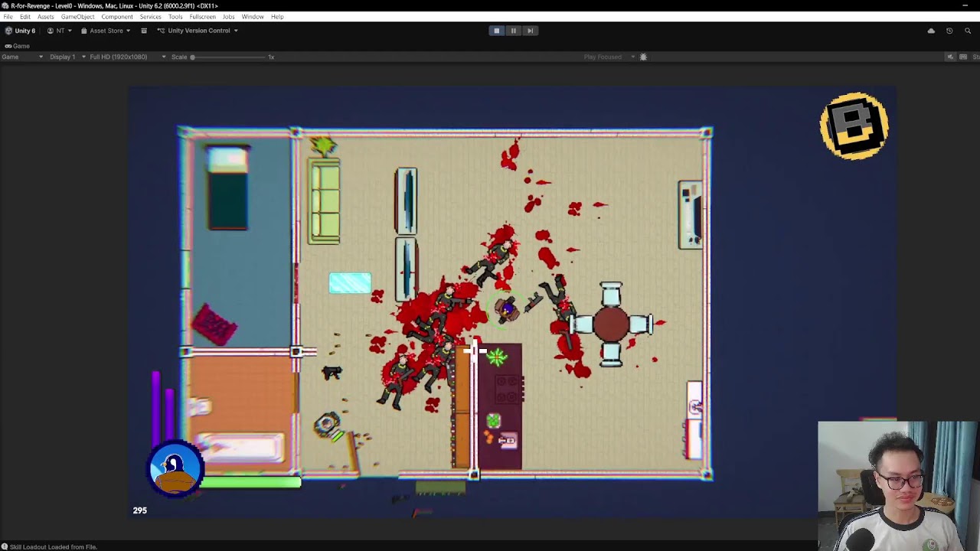Screen dimensions: 980x551
Task: Expand the Play Focused dropdown
Action: coord(609,57)
